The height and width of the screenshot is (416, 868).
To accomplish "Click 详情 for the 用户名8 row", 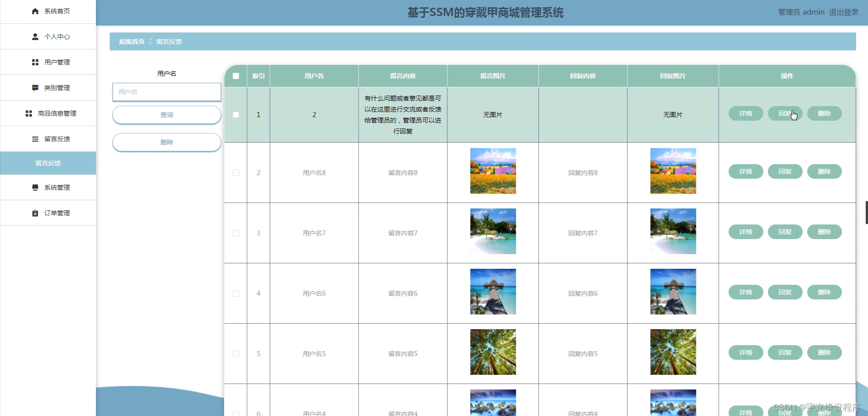I will pyautogui.click(x=746, y=171).
